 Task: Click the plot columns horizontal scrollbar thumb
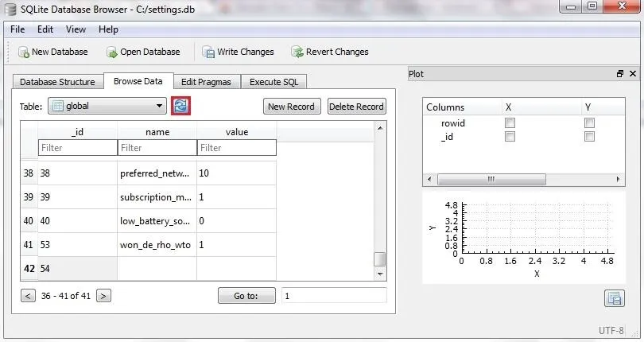[491, 180]
